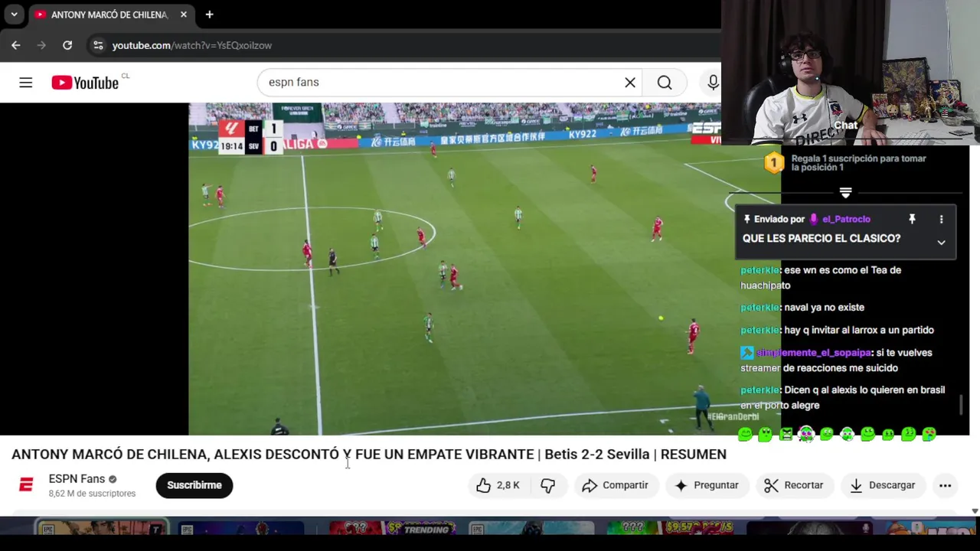View site information icon in address bar

(98, 45)
